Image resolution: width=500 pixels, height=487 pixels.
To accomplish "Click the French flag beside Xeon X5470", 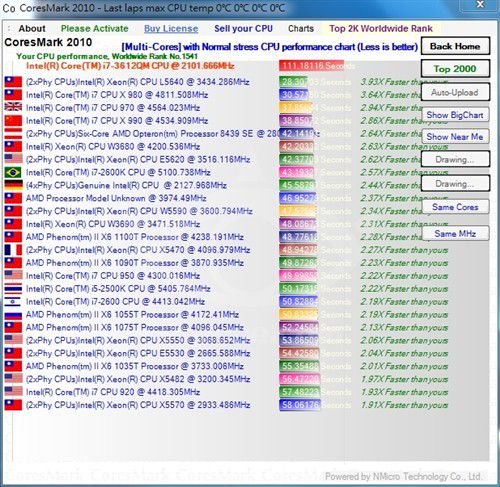I will pos(13,250).
